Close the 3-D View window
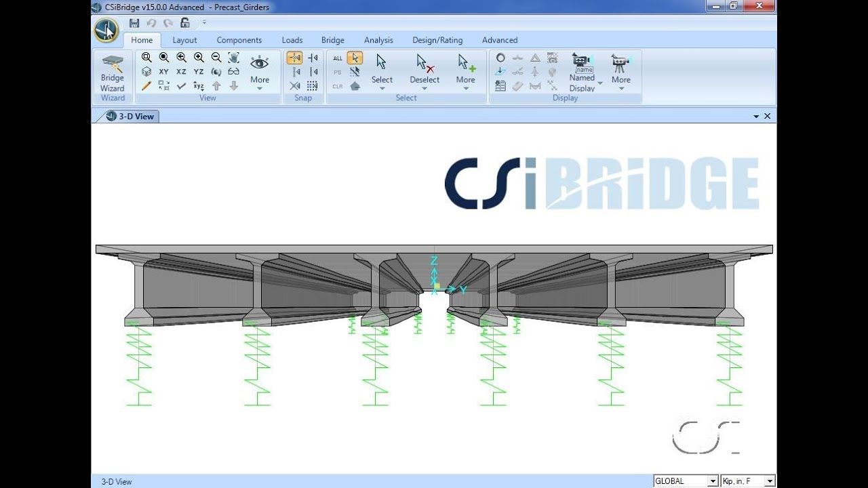This screenshot has width=868, height=488. [x=768, y=117]
